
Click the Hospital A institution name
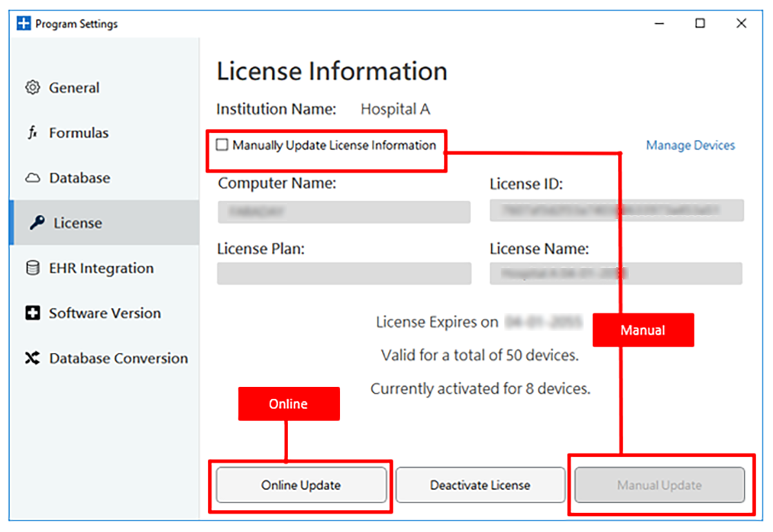tap(396, 109)
